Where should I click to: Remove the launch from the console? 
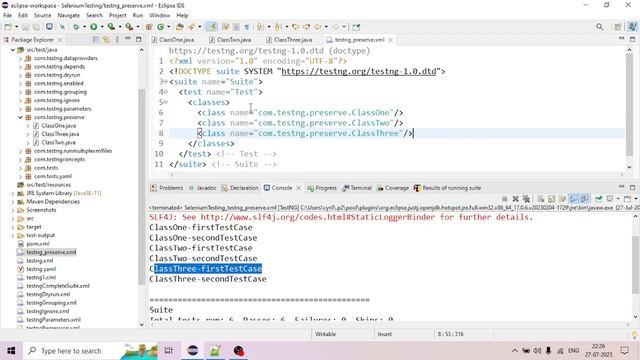516,199
